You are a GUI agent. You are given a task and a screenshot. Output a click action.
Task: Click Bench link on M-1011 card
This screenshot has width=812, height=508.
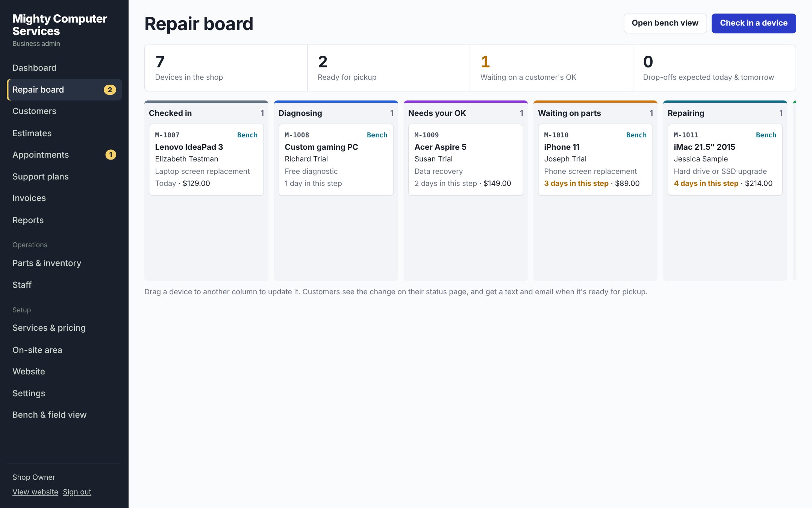pos(766,135)
